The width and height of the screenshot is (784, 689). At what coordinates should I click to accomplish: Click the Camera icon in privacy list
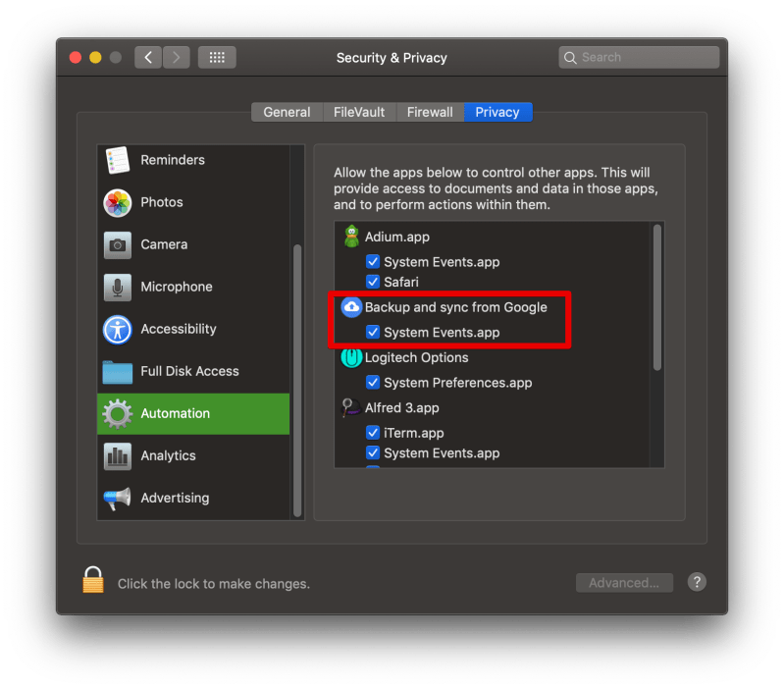(118, 245)
